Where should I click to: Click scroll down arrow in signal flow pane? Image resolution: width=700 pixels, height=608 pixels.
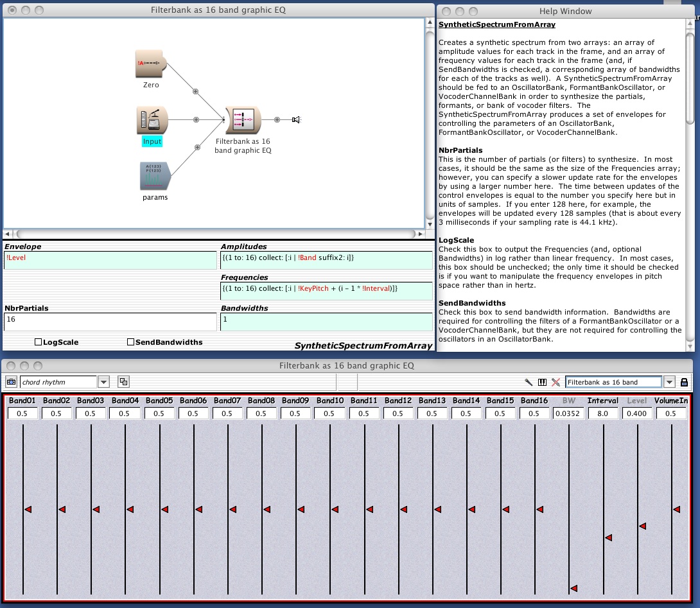point(430,224)
